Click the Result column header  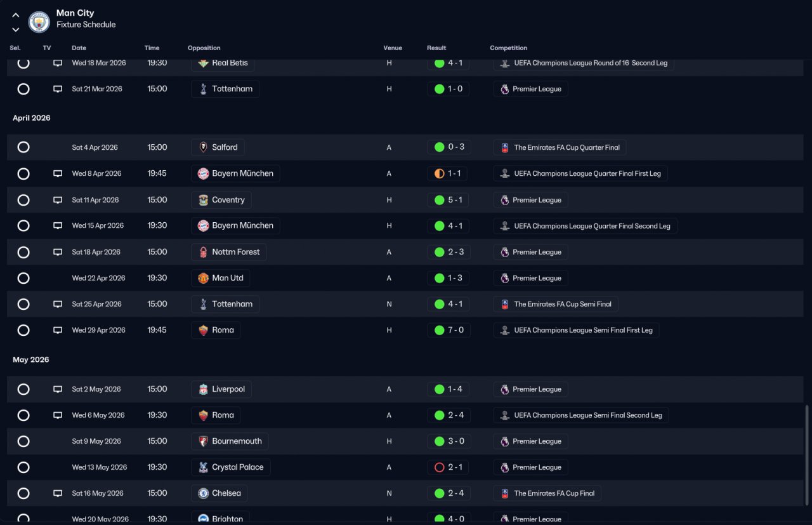point(436,48)
